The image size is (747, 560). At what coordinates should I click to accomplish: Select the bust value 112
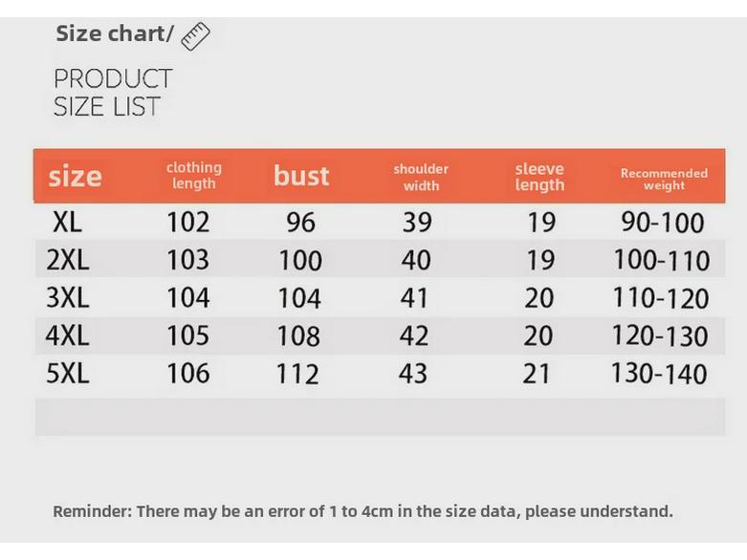coord(297,375)
